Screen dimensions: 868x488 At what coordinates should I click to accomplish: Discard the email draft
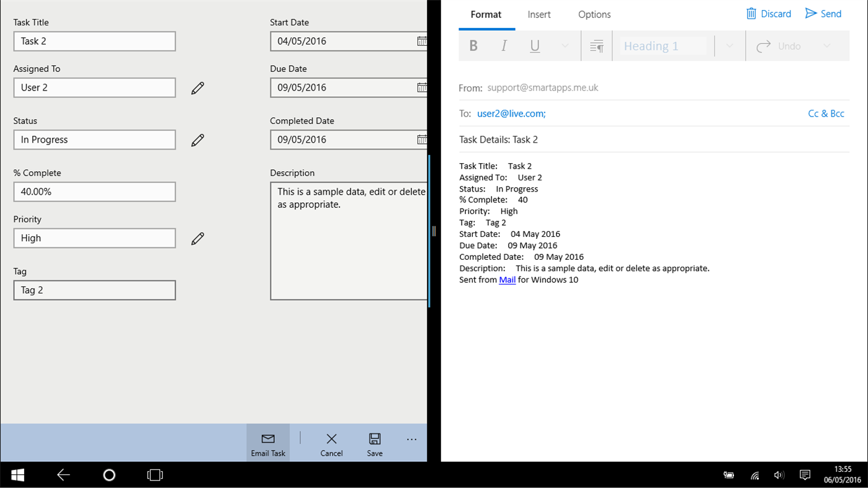769,13
